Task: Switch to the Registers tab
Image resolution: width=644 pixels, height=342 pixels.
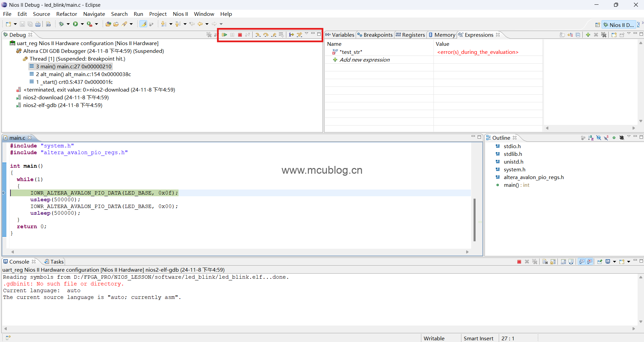Action: [410, 35]
